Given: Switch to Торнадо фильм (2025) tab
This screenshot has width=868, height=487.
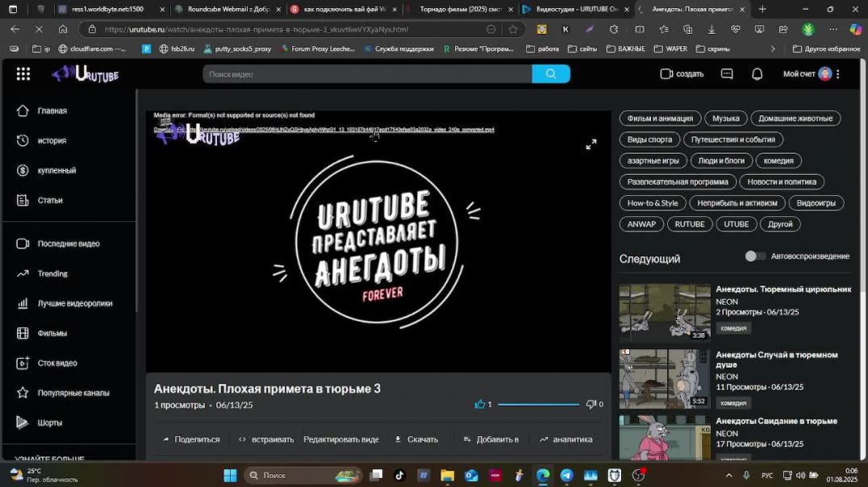Looking at the screenshot, I should coord(460,9).
